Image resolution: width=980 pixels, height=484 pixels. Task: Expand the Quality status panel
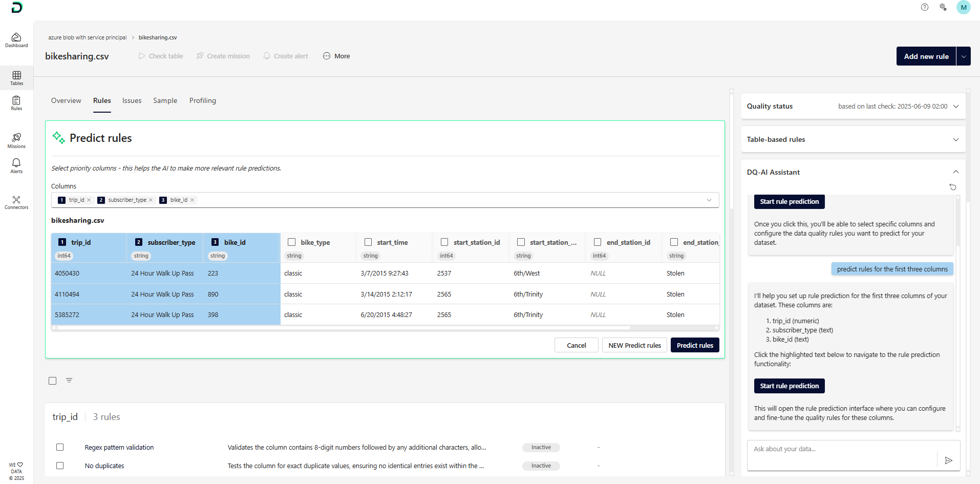coord(955,107)
